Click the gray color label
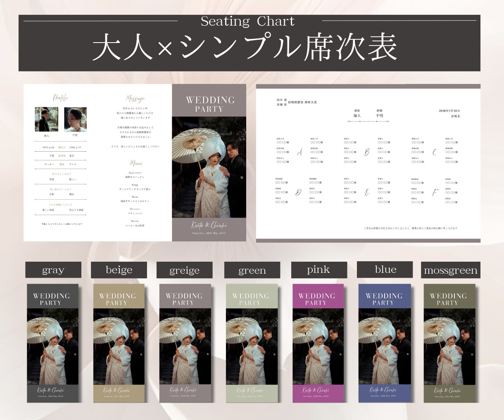Viewport: 504px width, 420px height. click(x=53, y=270)
